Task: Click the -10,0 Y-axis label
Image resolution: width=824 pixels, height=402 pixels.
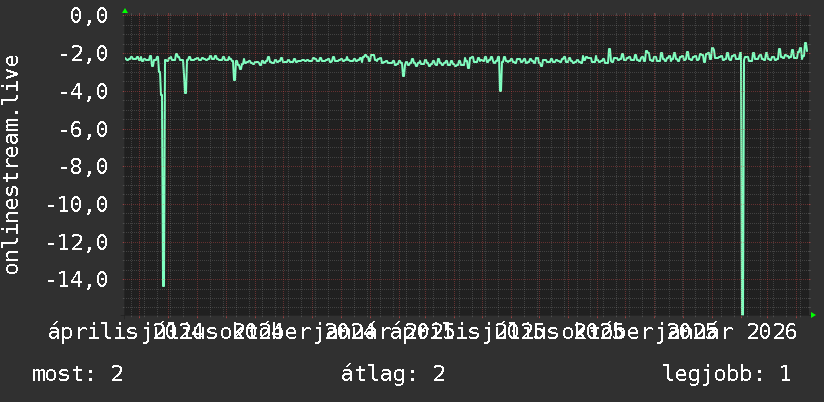Action: point(77,204)
